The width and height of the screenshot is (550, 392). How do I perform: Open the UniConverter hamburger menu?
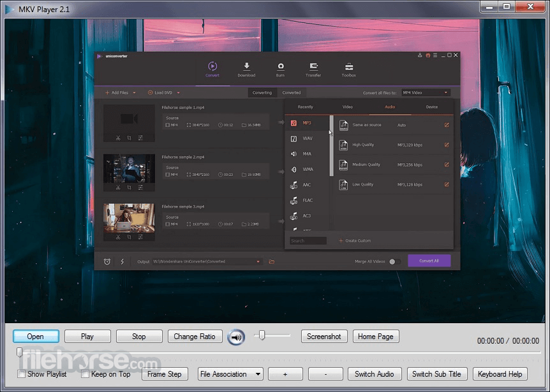[x=435, y=55]
